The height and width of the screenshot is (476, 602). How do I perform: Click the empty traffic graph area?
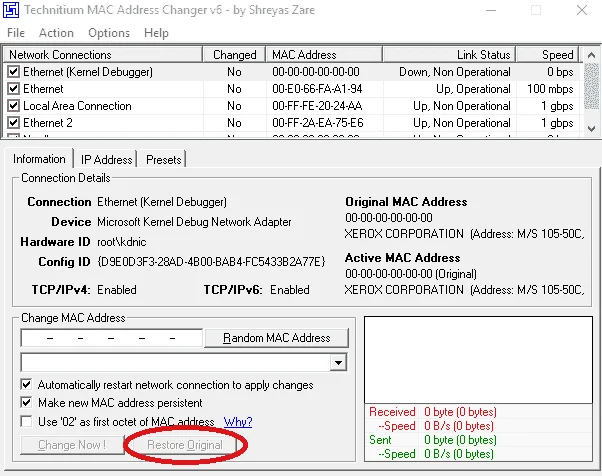click(478, 360)
